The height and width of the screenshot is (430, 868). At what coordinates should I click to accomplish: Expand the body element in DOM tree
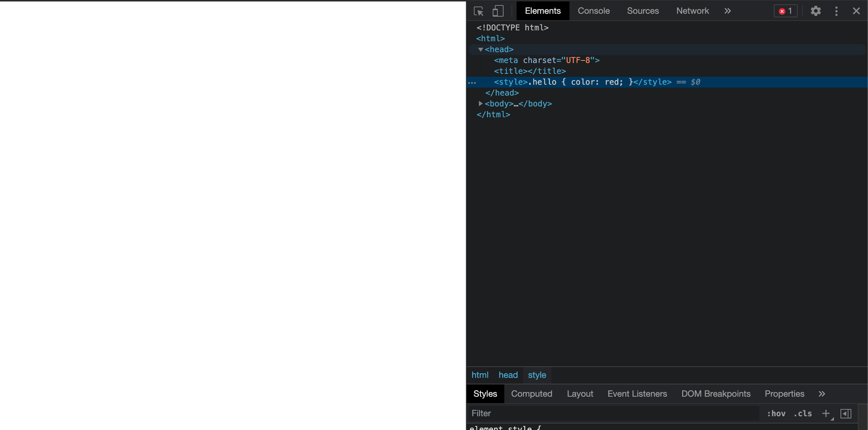coord(480,104)
